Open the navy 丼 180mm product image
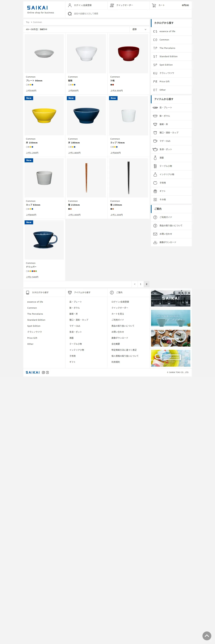Image resolution: width=215 pixels, height=644 pixels. click(x=86, y=116)
